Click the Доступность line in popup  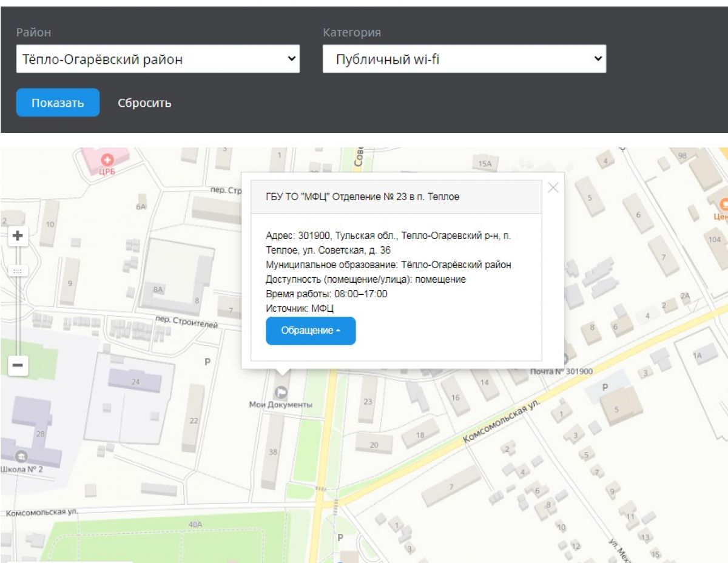tap(366, 280)
